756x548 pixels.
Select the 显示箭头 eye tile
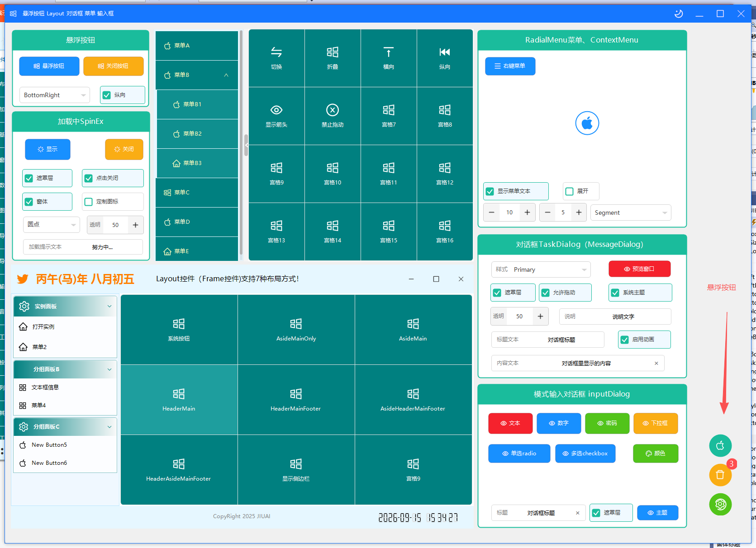tap(276, 116)
